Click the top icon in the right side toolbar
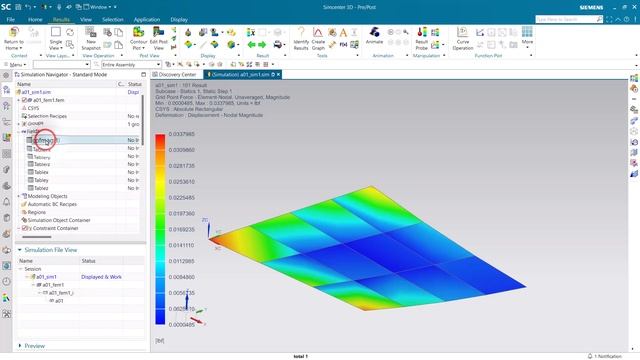The height and width of the screenshot is (360, 640). 634,78
